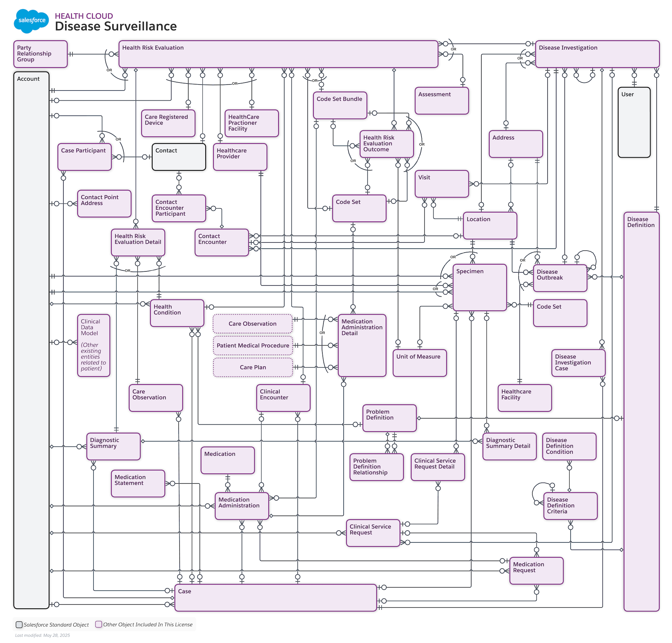Select the dotted Care Observation box

coord(253,324)
